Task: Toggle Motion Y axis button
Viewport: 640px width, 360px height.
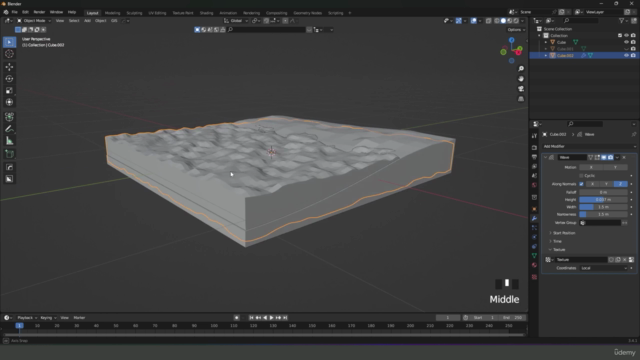Action: (616, 167)
